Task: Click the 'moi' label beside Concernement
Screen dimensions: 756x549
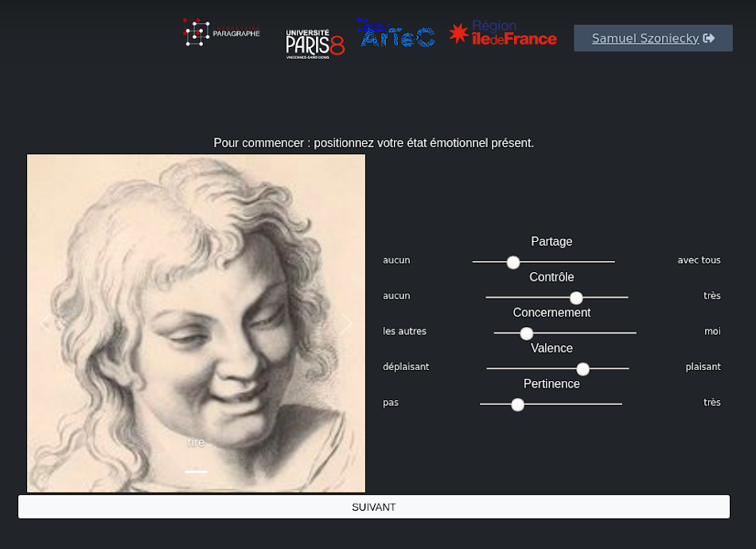Action: pyautogui.click(x=711, y=331)
